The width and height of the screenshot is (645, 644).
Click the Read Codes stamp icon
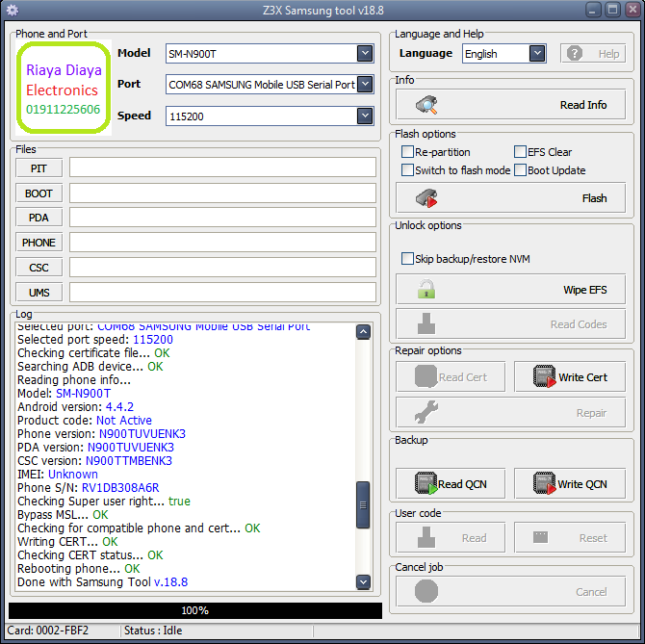[x=426, y=323]
